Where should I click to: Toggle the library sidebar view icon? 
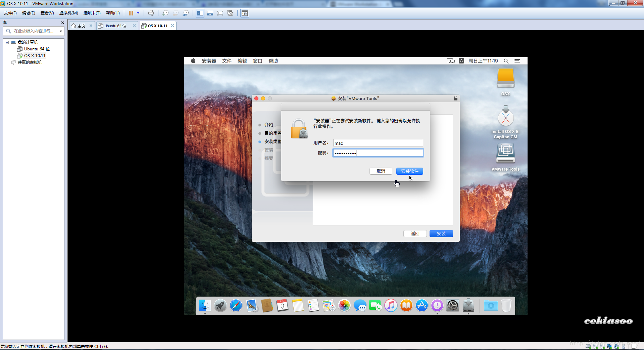click(x=200, y=13)
